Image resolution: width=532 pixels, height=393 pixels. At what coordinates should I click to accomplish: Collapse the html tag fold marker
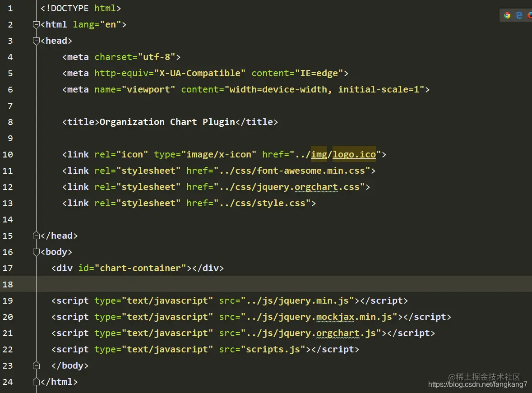36,24
